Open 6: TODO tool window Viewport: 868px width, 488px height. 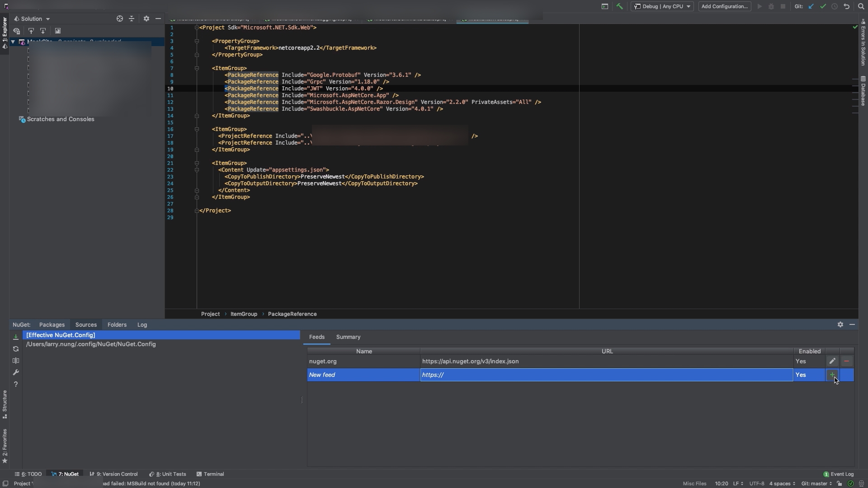pos(28,474)
